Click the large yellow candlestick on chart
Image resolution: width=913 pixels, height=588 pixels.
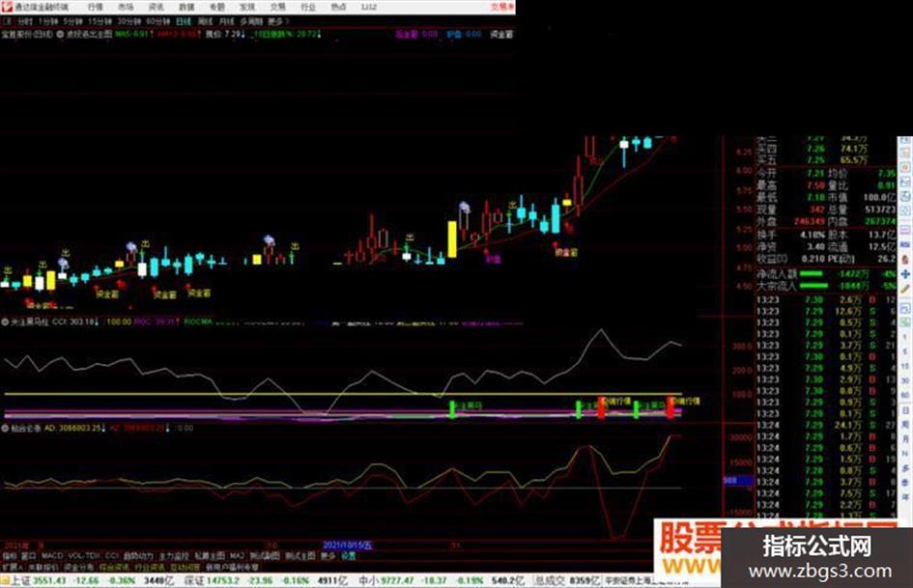point(452,238)
